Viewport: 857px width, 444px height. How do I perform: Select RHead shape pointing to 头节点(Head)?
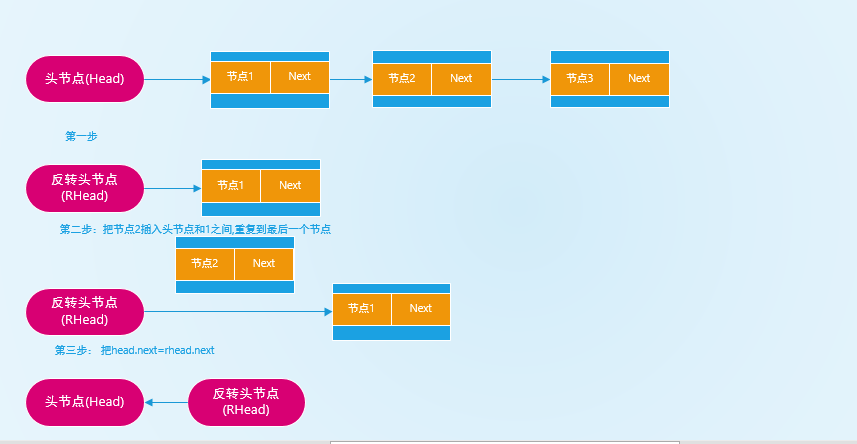[246, 402]
